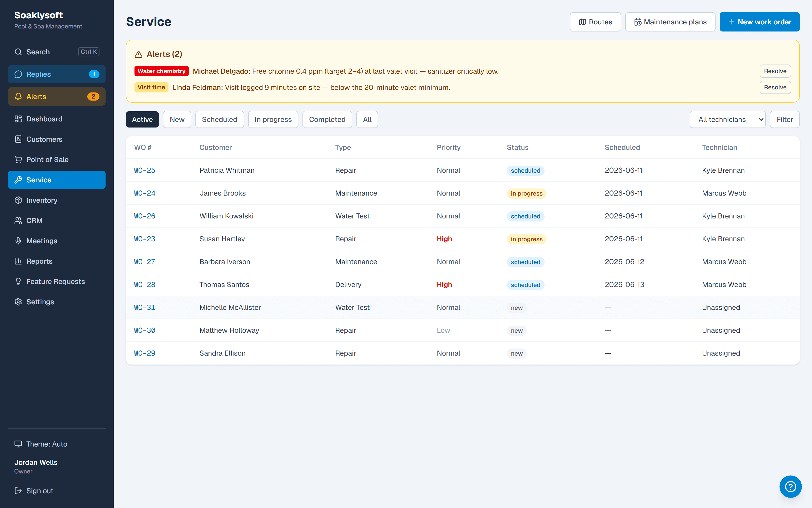The height and width of the screenshot is (508, 812).
Task: Open work order WO-31
Action: pyautogui.click(x=145, y=307)
